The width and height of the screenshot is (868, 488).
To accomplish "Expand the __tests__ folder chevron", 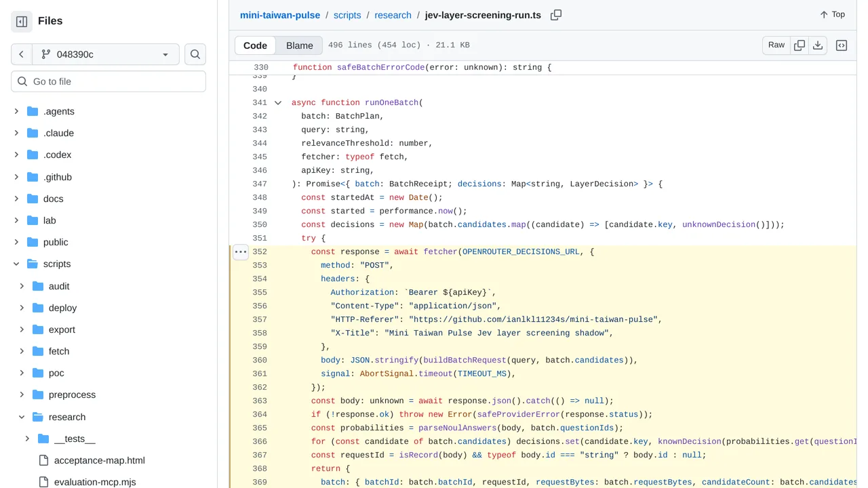I will 27,439.
